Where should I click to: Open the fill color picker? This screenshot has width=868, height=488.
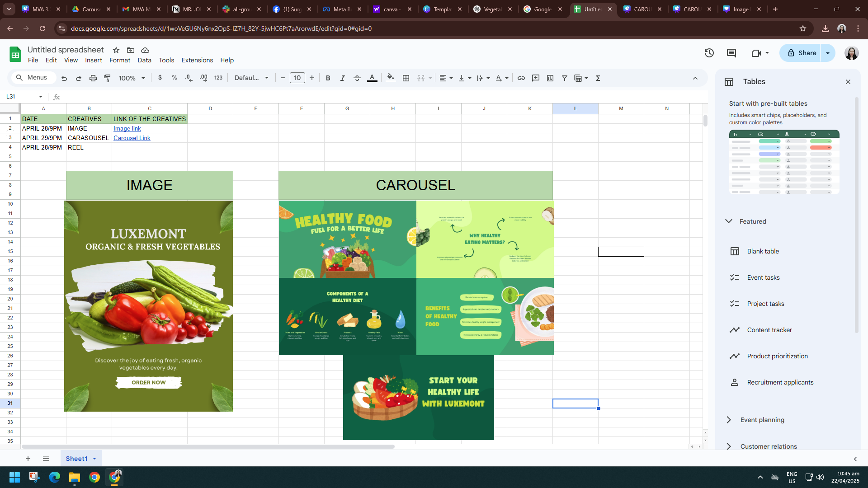pyautogui.click(x=391, y=78)
